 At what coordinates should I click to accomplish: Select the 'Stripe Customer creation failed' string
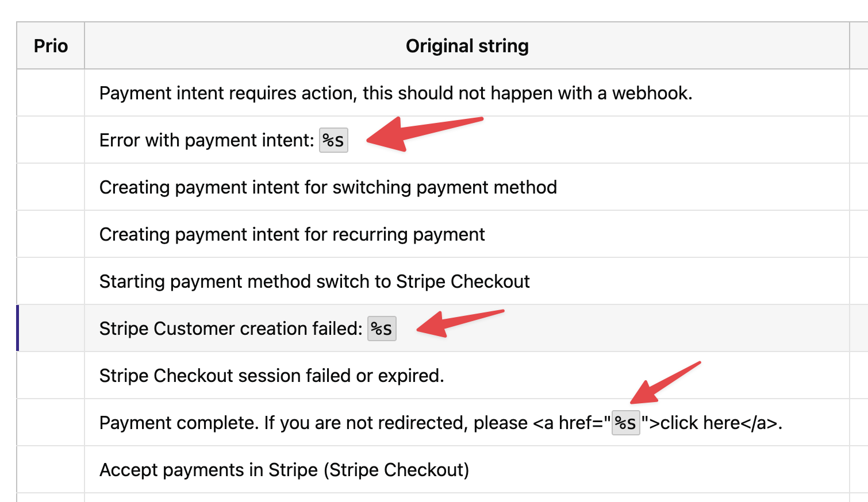point(231,329)
